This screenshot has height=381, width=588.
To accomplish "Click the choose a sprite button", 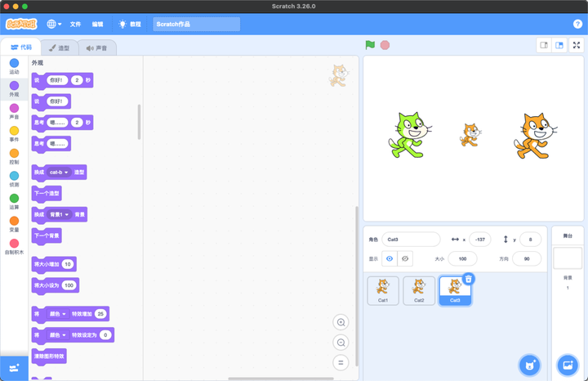I will point(530,365).
